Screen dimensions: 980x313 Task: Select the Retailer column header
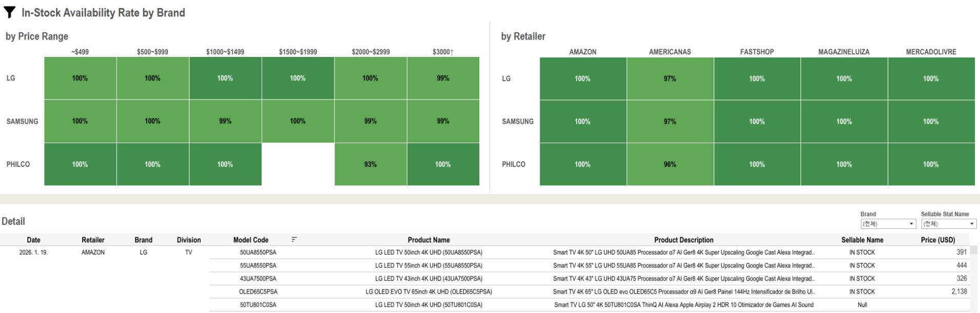[x=93, y=240]
